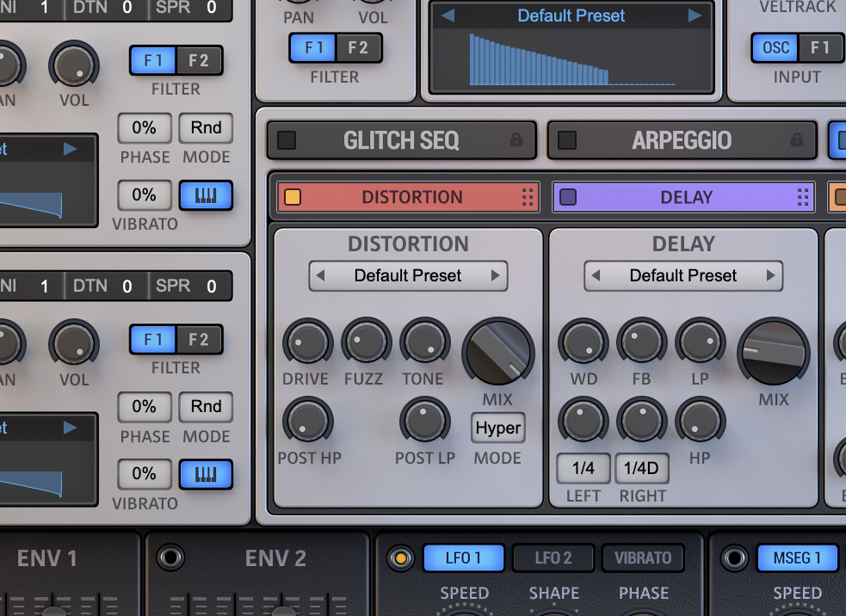Click next arrow on the top waveform preset
This screenshot has width=846, height=616.
[x=695, y=16]
